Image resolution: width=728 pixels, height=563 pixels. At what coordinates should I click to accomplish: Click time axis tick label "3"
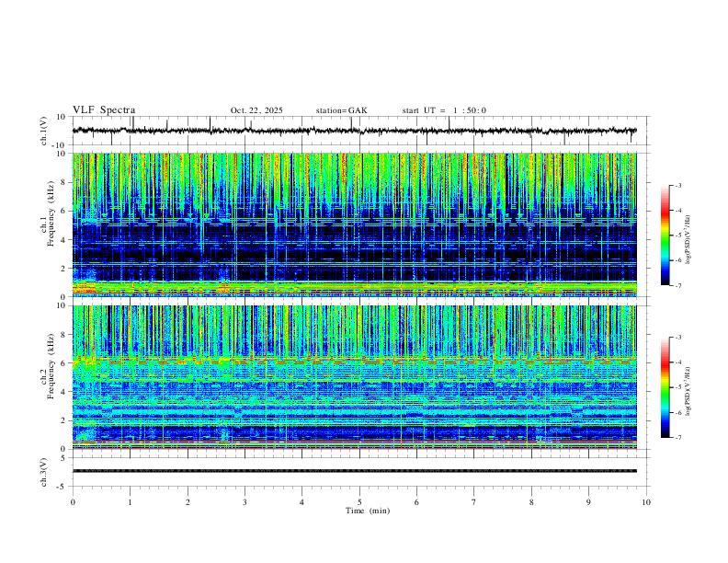(245, 502)
